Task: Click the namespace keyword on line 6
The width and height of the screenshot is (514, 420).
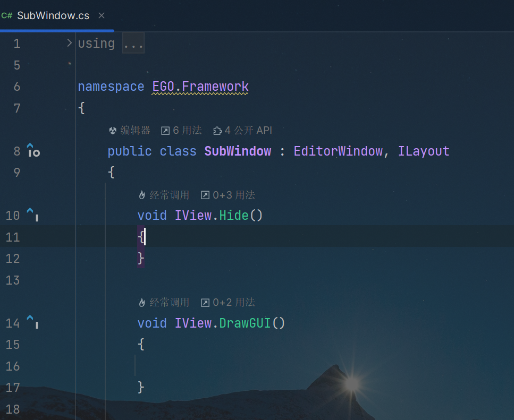Action: point(111,87)
